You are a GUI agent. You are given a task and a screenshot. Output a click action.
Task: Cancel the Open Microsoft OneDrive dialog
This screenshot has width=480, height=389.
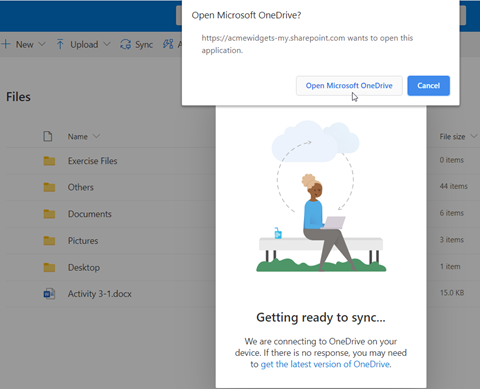[x=428, y=86]
